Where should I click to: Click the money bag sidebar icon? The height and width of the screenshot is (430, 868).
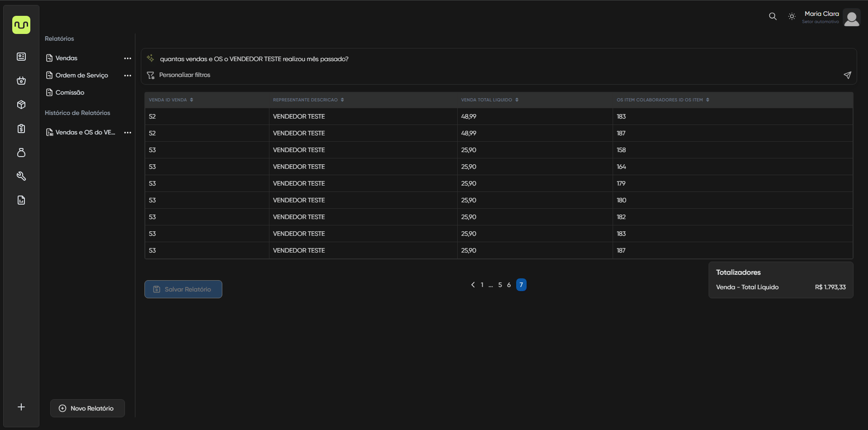(x=21, y=153)
